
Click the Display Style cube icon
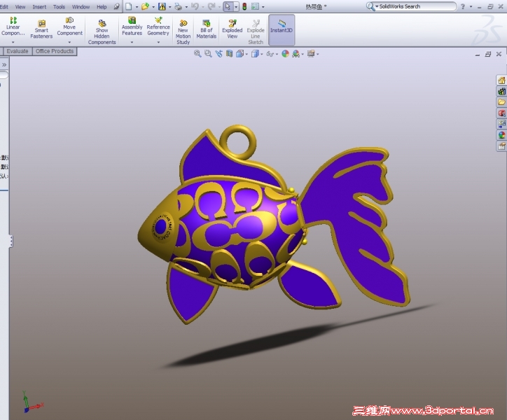click(x=255, y=54)
